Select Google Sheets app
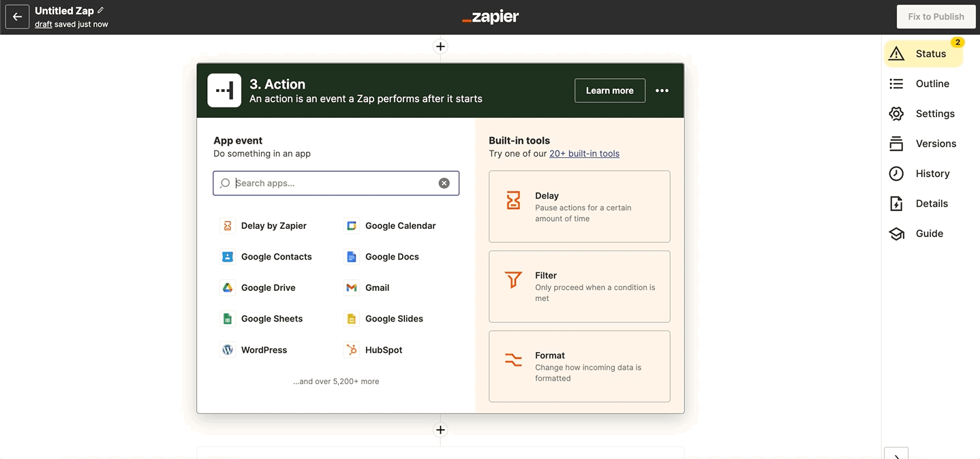 click(x=262, y=319)
